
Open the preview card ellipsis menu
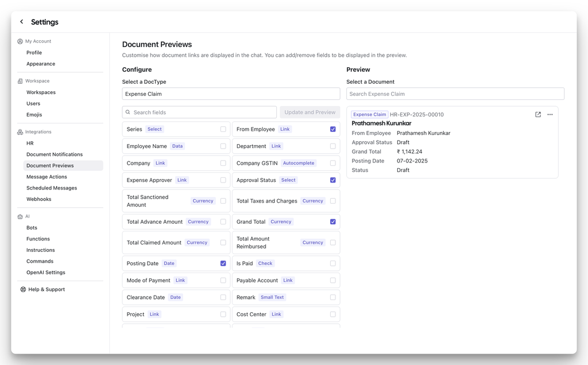[x=550, y=114]
